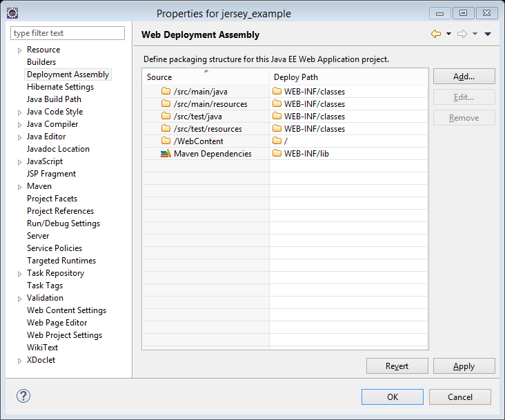
Task: Click the type filter text field
Action: pyautogui.click(x=68, y=33)
